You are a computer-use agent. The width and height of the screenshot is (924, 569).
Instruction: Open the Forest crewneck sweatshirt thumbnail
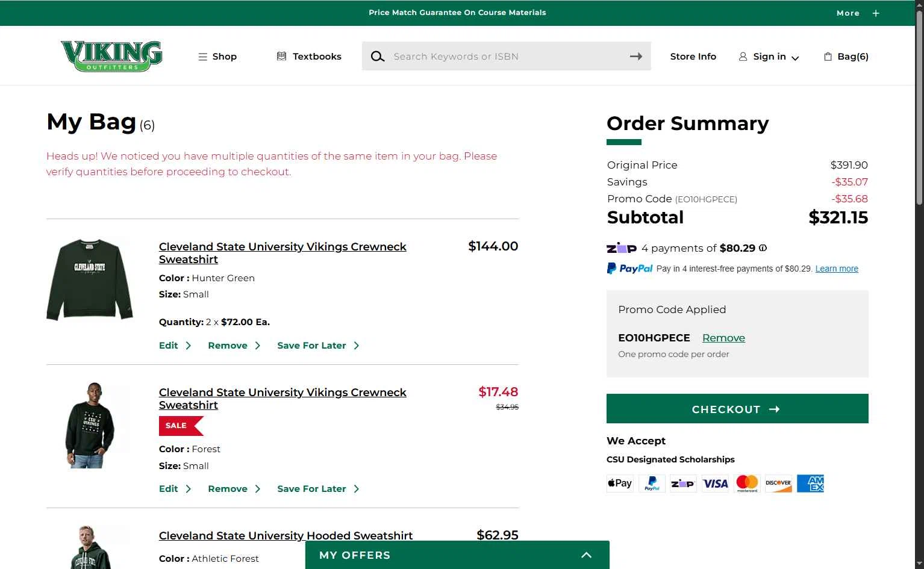click(x=90, y=425)
